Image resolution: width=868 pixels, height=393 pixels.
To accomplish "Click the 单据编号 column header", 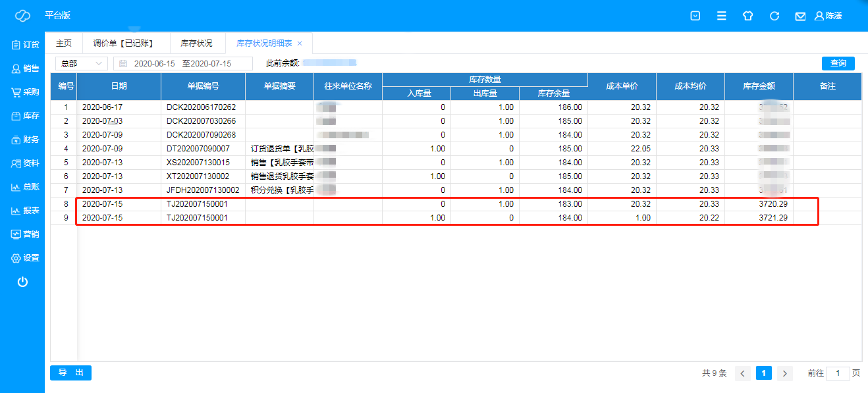I will coord(203,86).
